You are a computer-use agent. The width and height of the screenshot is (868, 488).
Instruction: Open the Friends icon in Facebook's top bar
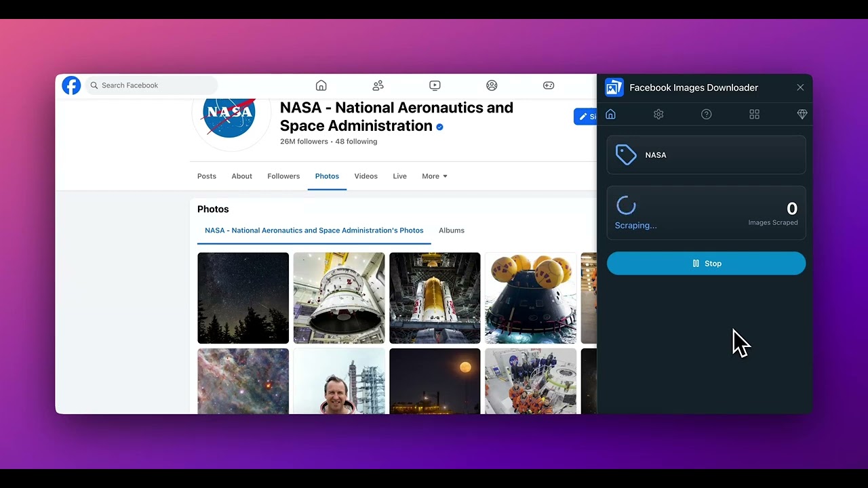378,85
